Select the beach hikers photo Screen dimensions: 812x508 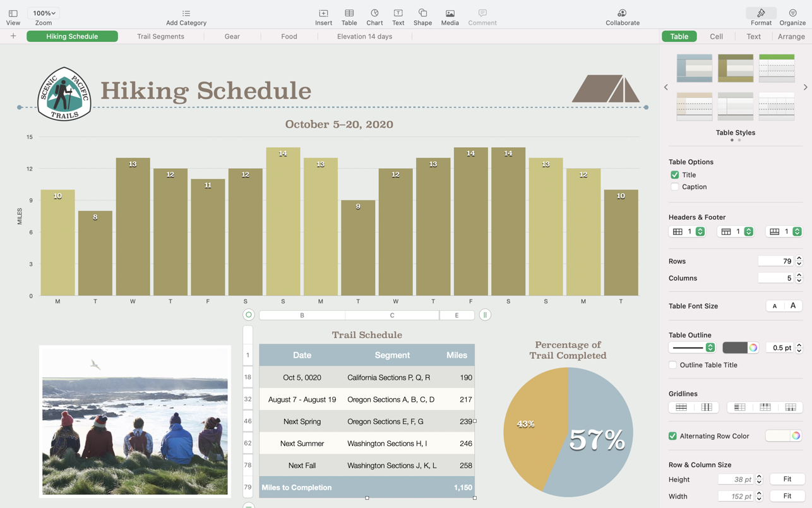tap(135, 421)
